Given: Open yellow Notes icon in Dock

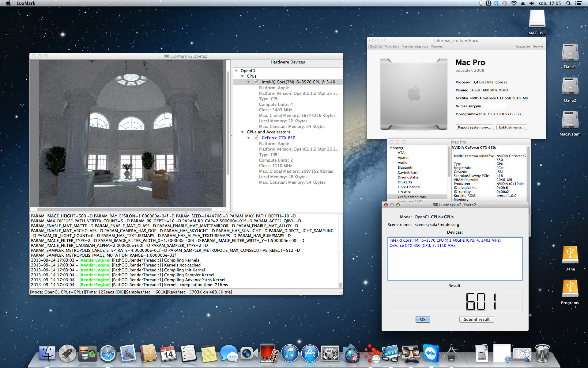Looking at the screenshot, I should 209,354.
